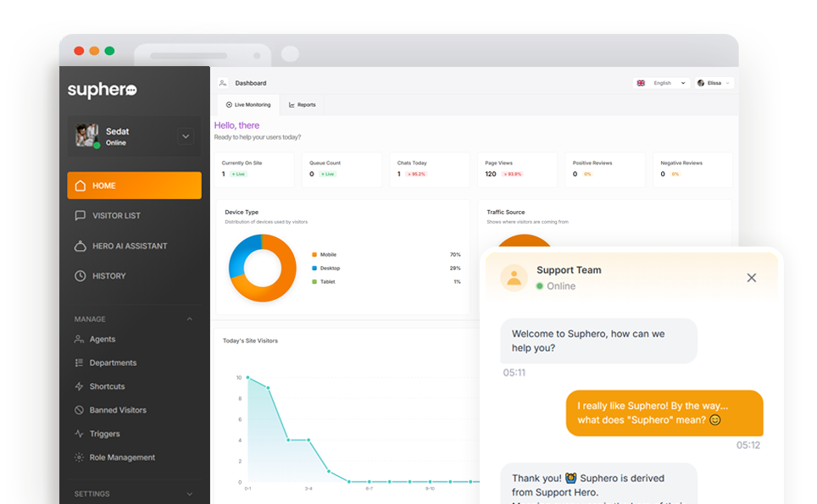
Task: Click the Positive Reviews stat card
Action: pyautogui.click(x=605, y=169)
